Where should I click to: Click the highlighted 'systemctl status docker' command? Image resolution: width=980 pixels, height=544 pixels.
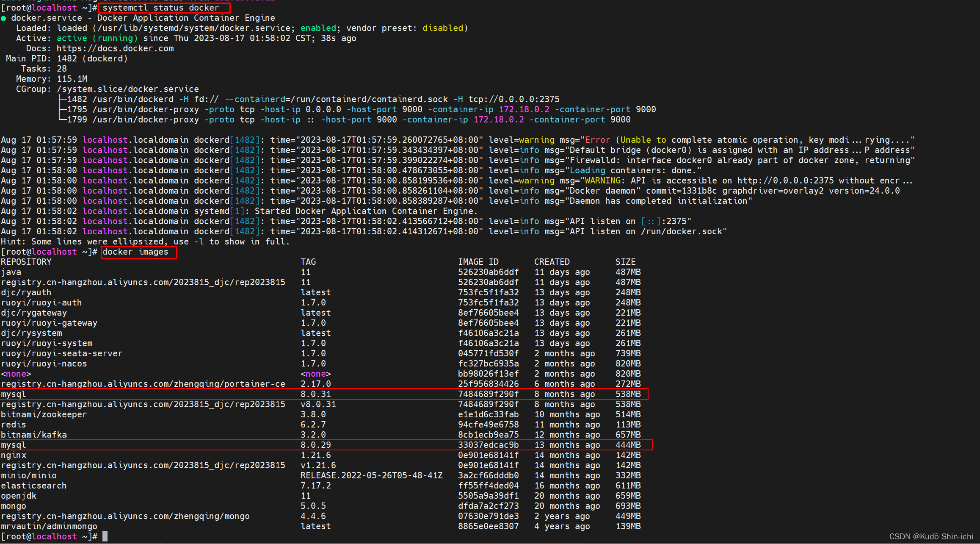(x=161, y=8)
